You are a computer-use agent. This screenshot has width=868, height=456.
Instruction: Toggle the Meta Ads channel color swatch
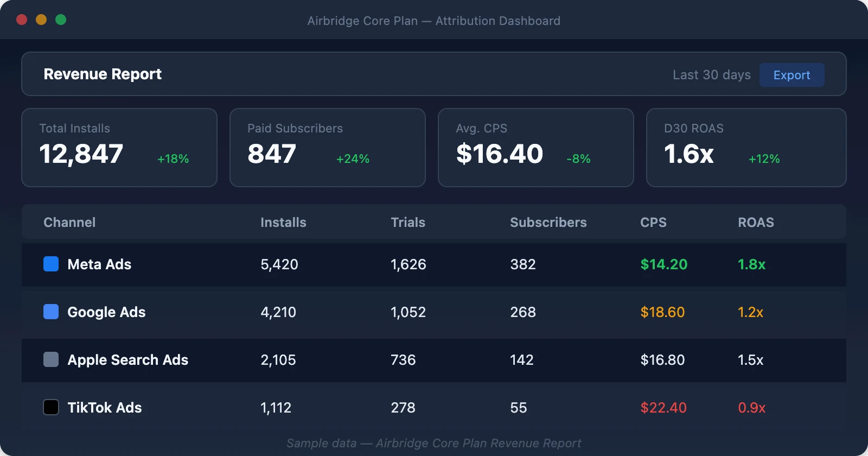50,264
